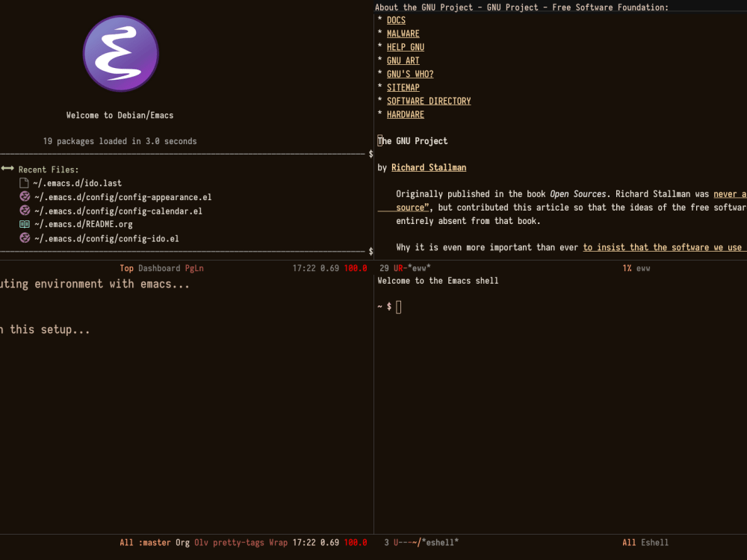Viewport: 747px width, 560px height.
Task: Click the Emacs icon beside config-appearance.el
Action: coord(25,196)
